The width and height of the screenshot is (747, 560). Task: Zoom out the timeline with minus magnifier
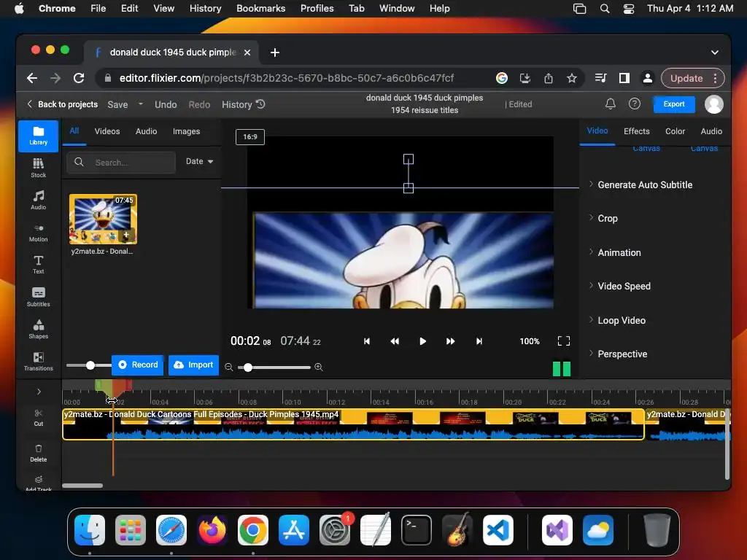(x=228, y=367)
